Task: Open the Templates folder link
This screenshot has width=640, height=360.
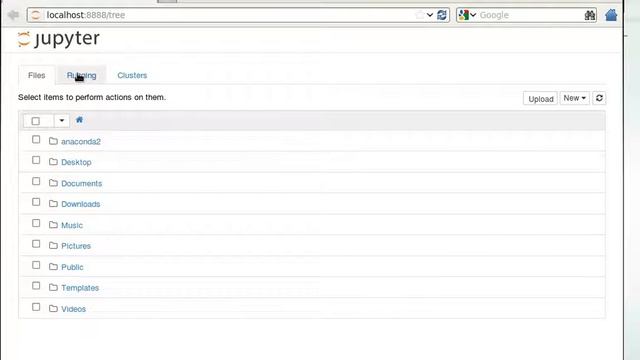Action: pos(80,288)
